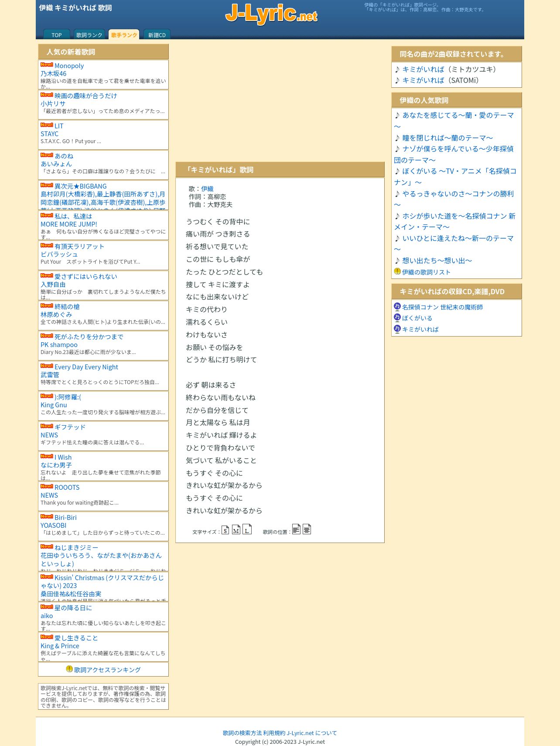
Task: Open the TOP tab
Action: pyautogui.click(x=57, y=35)
